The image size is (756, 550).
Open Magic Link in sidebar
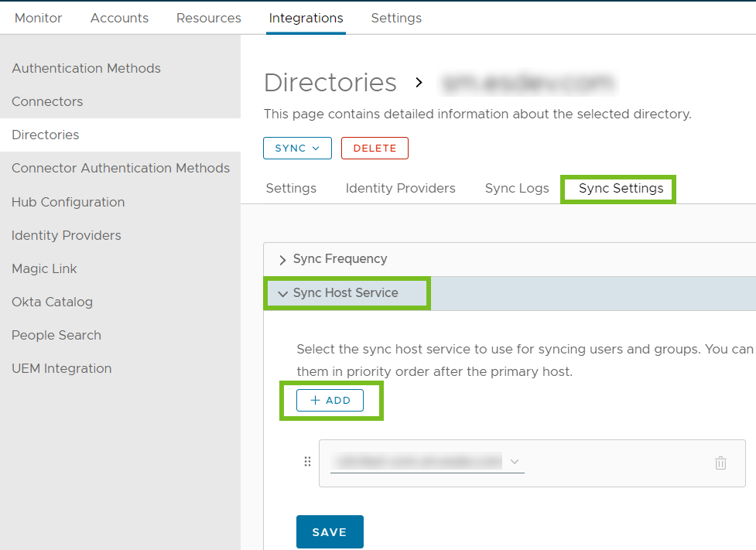pos(44,268)
